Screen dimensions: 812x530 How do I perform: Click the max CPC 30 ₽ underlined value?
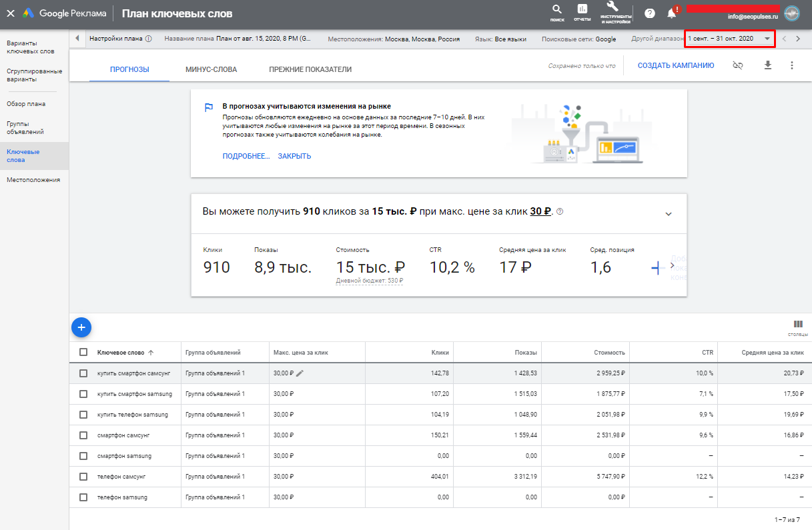pos(540,211)
